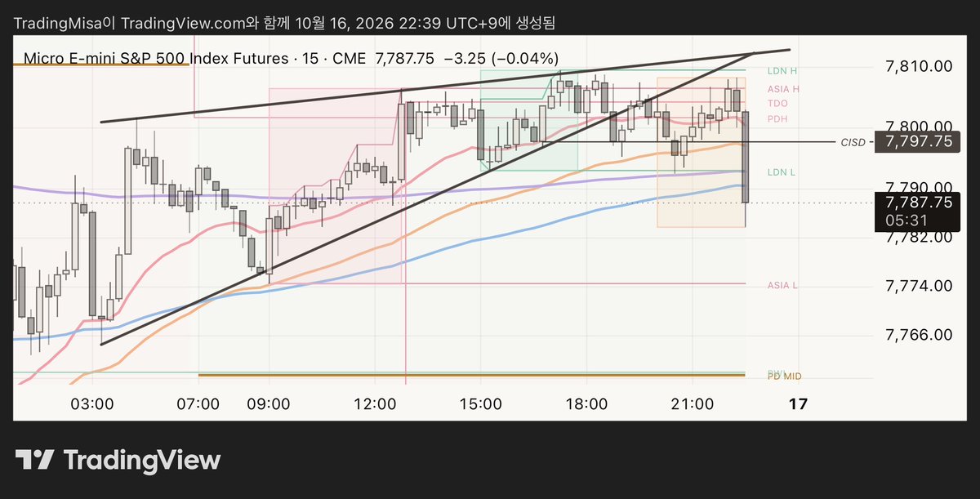Screen dimensions: 980x499
Task: Click the 7,787.75 last price in the chart header
Action: pyautogui.click(x=403, y=58)
